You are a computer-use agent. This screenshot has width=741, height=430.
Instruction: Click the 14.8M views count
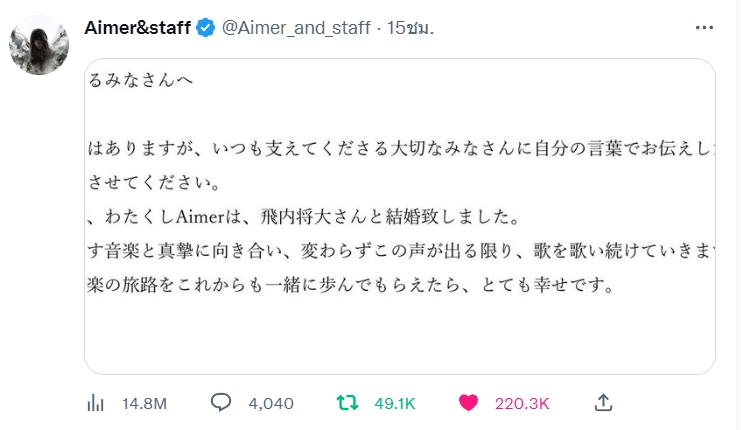[143, 403]
